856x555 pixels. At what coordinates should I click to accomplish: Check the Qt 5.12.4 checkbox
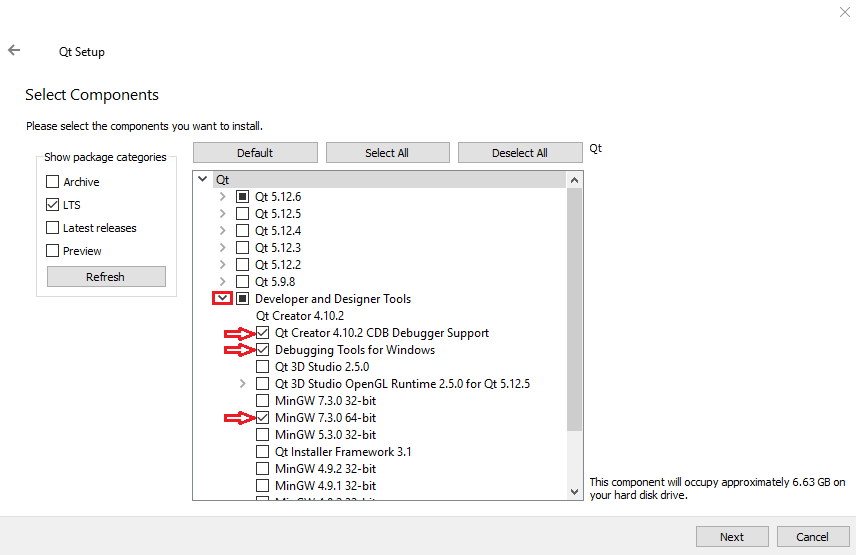tap(242, 230)
